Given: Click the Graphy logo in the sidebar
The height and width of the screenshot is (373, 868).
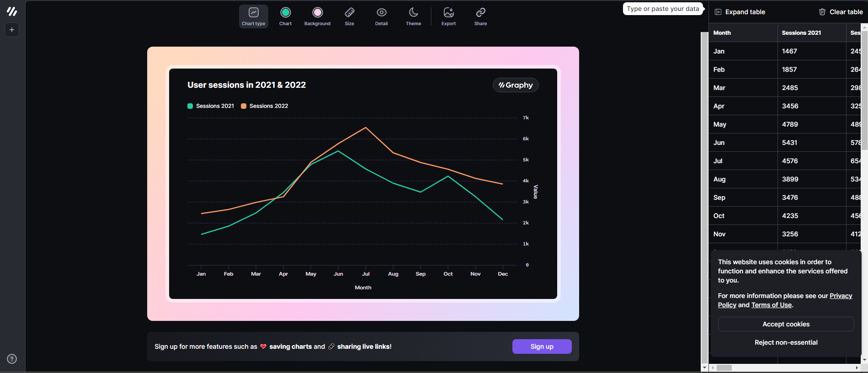Looking at the screenshot, I should pos(12,11).
